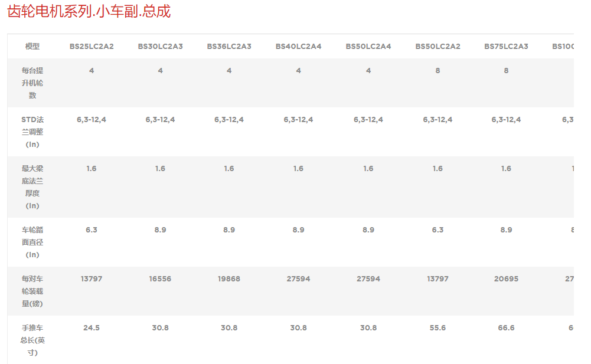The width and height of the screenshot is (591, 364).
Task: Choose the BS40LC2A4 column header
Action: pos(298,46)
